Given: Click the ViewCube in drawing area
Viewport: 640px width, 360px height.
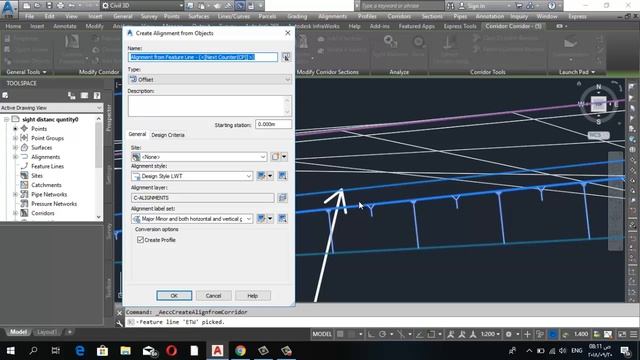Looking at the screenshot, I should pyautogui.click(x=598, y=104).
